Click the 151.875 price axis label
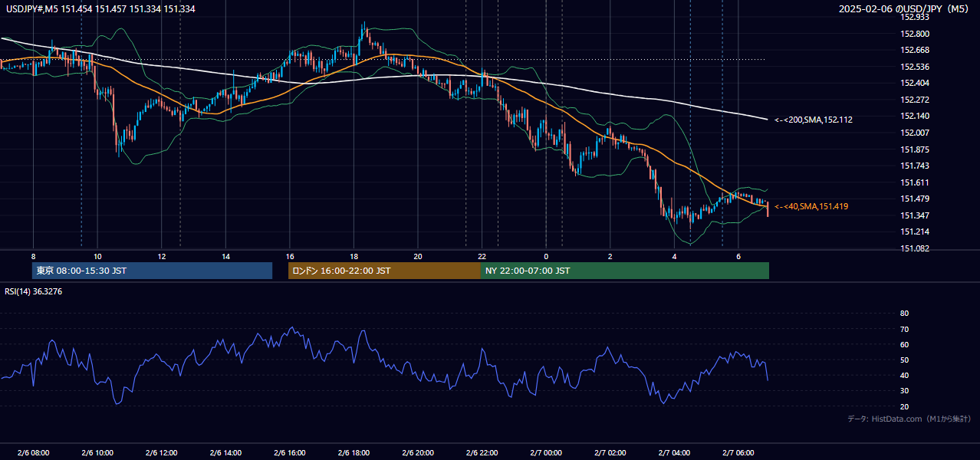This screenshot has width=980, height=460. [915, 149]
